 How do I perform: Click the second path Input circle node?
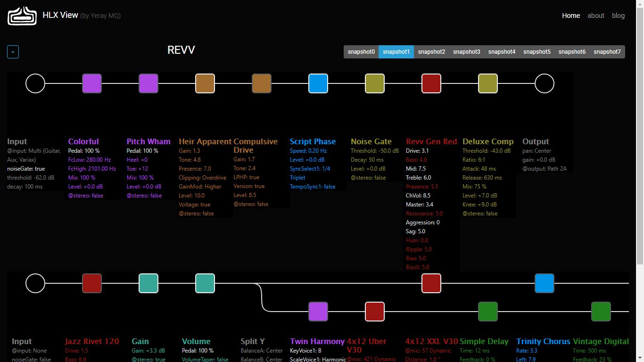point(35,283)
